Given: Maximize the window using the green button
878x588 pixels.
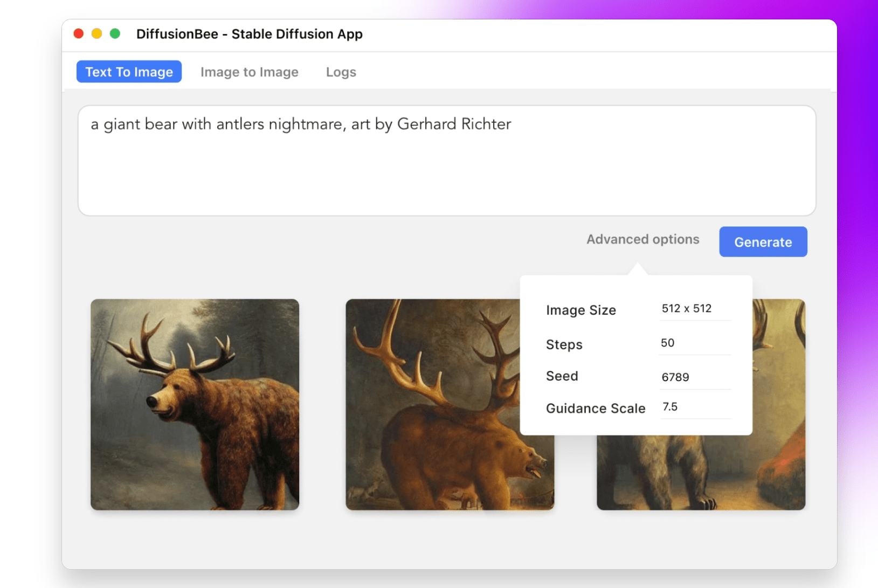Looking at the screenshot, I should pyautogui.click(x=115, y=34).
